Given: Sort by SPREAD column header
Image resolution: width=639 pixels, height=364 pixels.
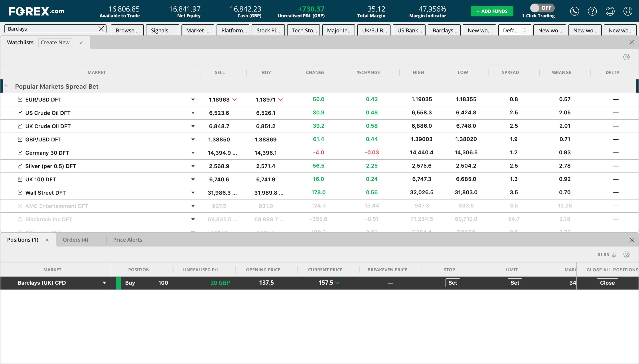Looking at the screenshot, I should pos(510,72).
